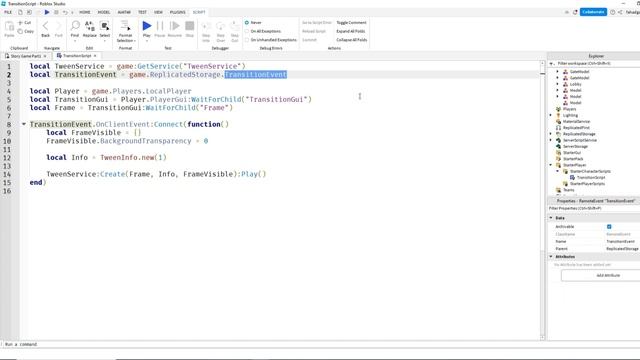Expand the Lobby node in Explorer

(558, 84)
